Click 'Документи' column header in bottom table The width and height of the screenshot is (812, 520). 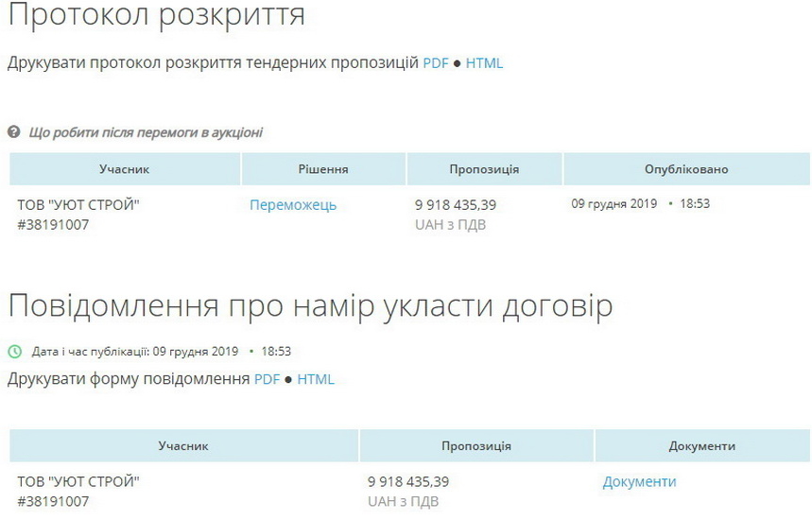pos(701,445)
